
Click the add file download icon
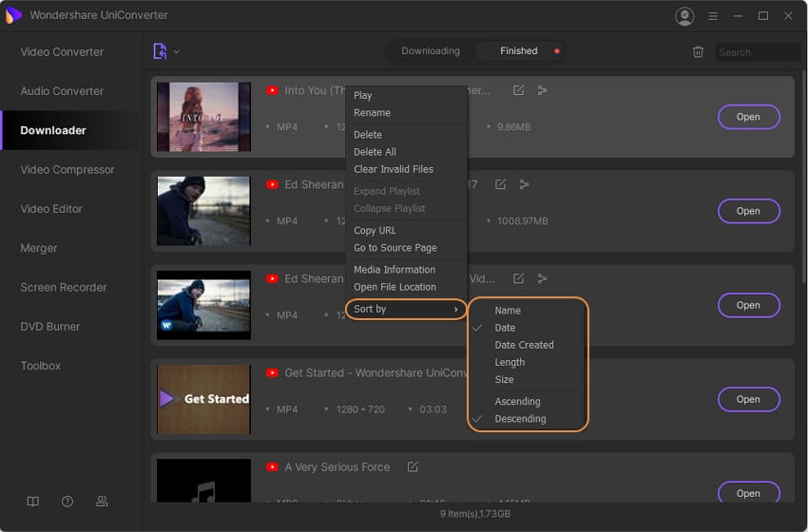pyautogui.click(x=160, y=51)
